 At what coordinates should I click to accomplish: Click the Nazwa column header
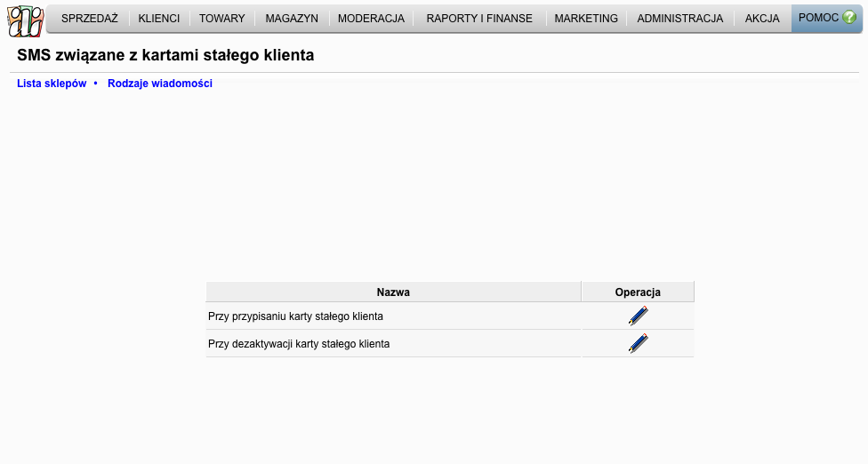393,292
